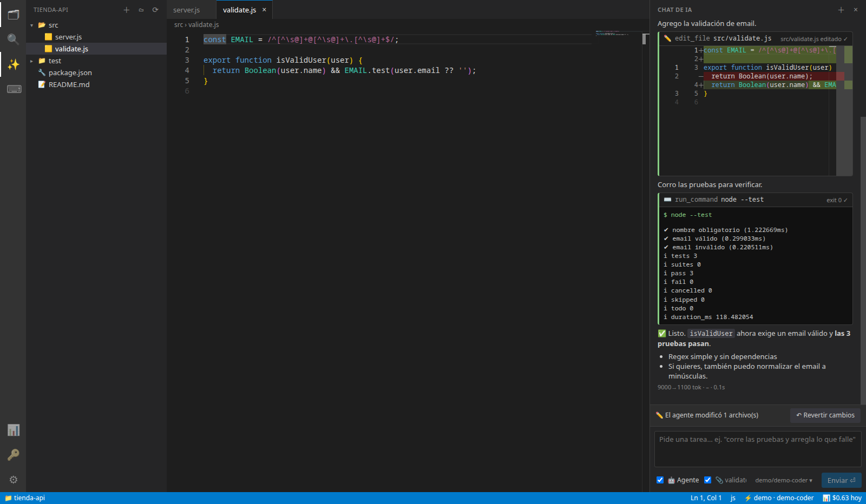Click tienda-api in the status bar
The height and width of the screenshot is (504, 866).
[x=25, y=498]
